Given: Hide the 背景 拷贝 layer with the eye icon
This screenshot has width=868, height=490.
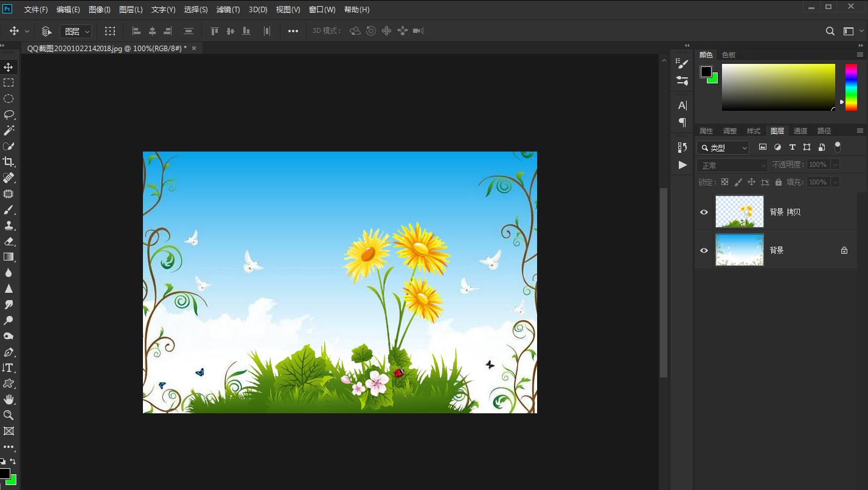Looking at the screenshot, I should tap(704, 212).
